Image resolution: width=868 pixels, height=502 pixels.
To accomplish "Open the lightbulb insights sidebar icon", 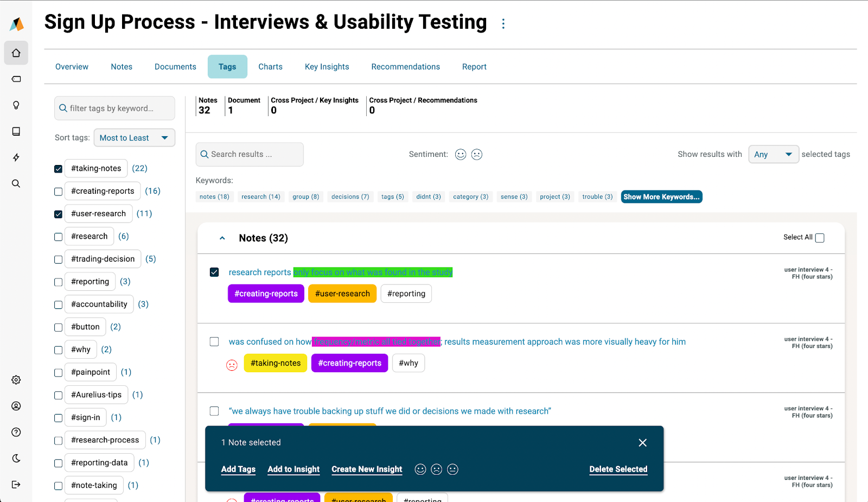I will (x=16, y=105).
